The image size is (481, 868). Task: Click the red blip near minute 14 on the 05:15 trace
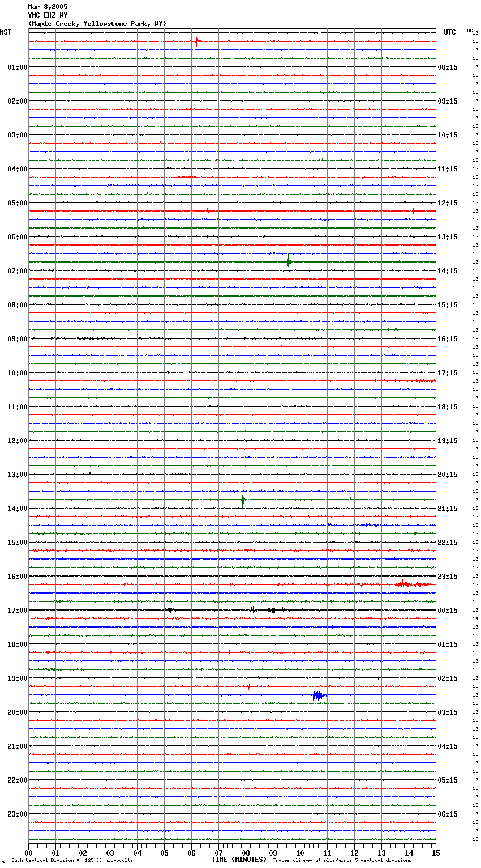pos(413,211)
